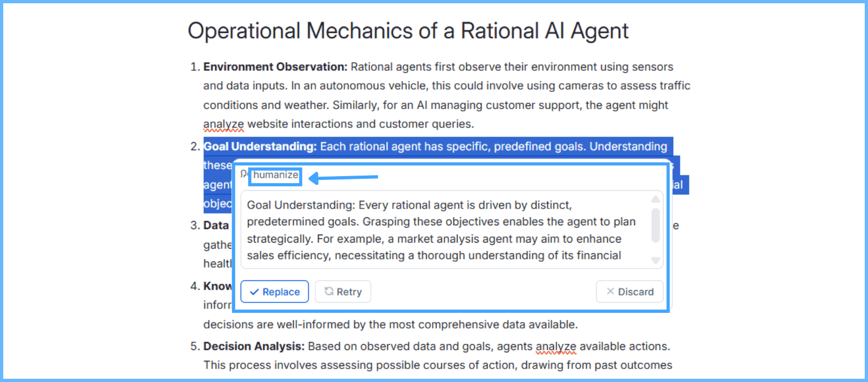
Task: Click the bold 'Decision Analysis:' label
Action: (x=254, y=346)
